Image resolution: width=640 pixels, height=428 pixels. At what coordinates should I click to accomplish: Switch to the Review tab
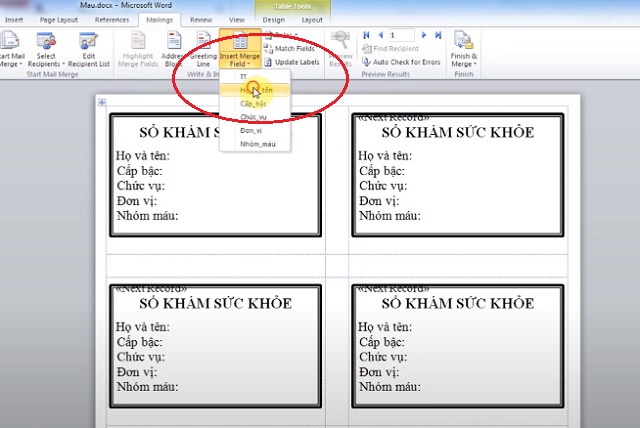click(x=201, y=20)
